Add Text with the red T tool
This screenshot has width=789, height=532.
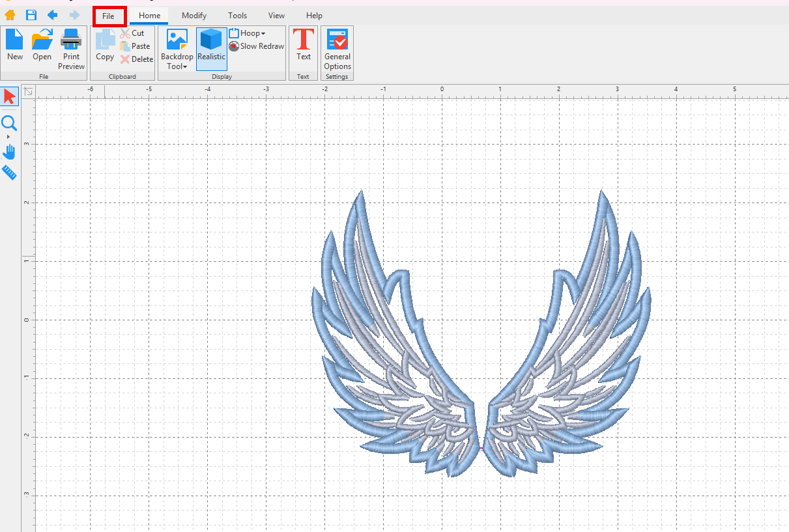pos(304,45)
